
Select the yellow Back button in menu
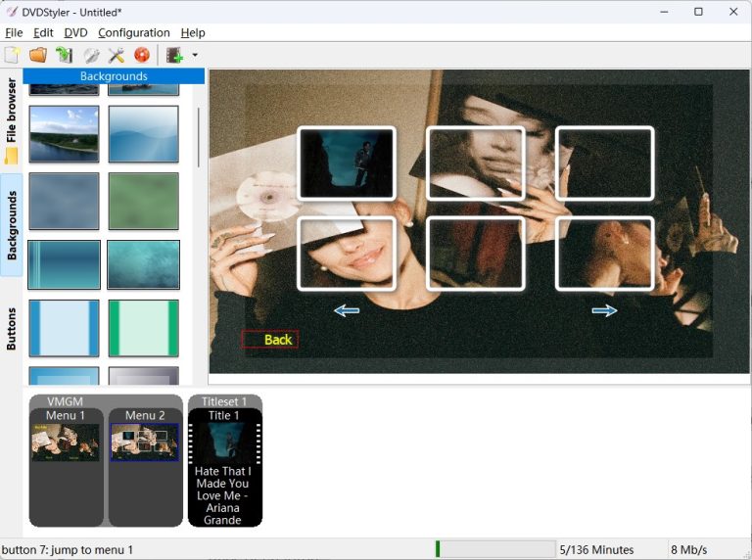[270, 340]
